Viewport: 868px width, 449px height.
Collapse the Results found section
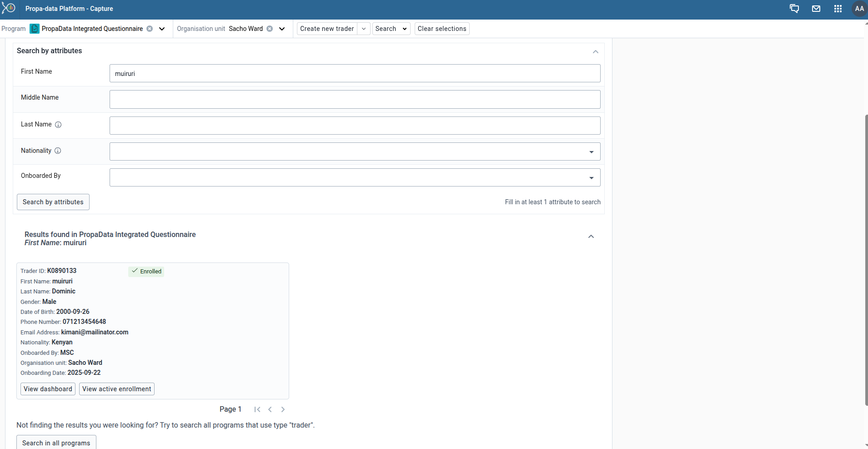pos(591,237)
